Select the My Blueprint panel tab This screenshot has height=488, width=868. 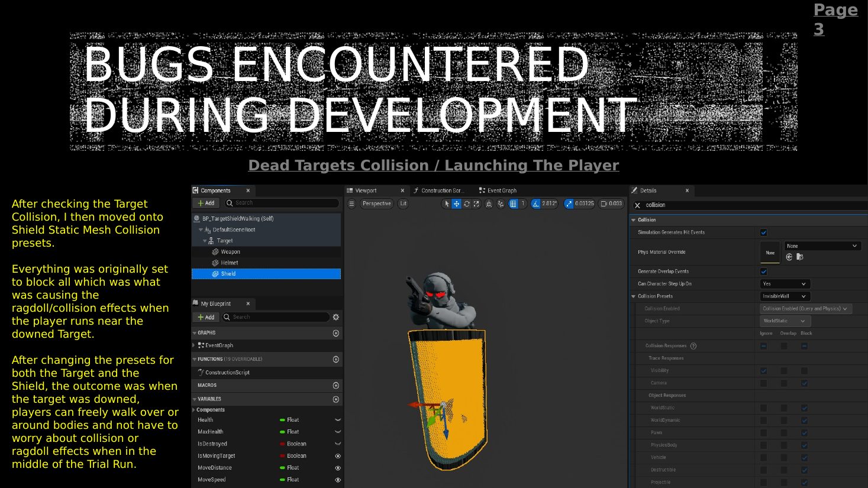(222, 303)
